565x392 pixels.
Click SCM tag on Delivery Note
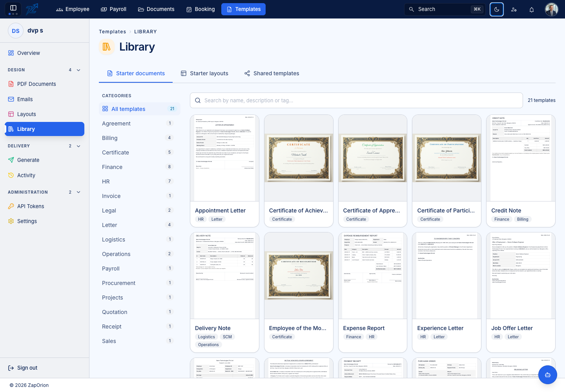pos(227,337)
